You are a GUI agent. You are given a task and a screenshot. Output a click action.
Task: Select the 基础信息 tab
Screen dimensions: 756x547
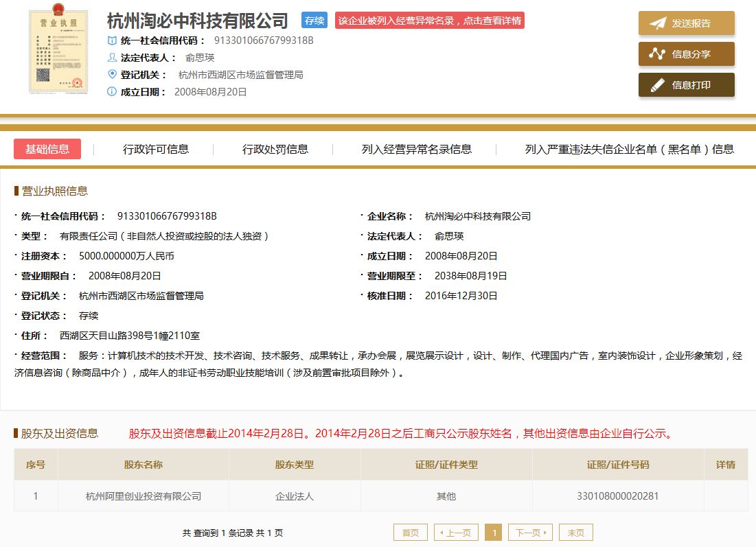[x=47, y=149]
